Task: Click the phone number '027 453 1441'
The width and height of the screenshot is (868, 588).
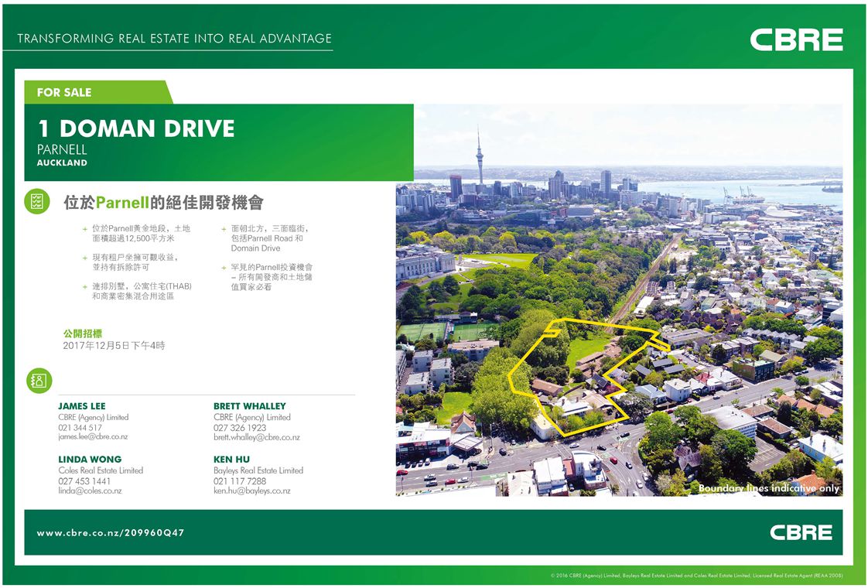Action: (84, 481)
